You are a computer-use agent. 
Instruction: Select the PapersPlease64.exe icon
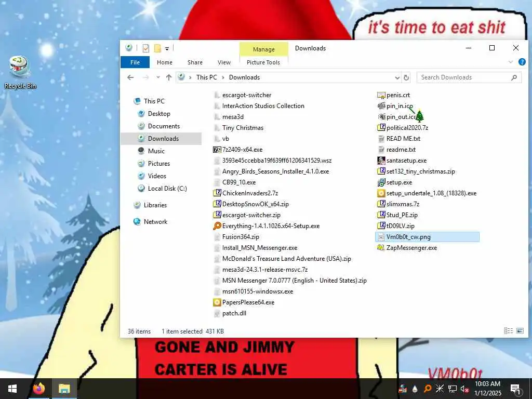(217, 302)
